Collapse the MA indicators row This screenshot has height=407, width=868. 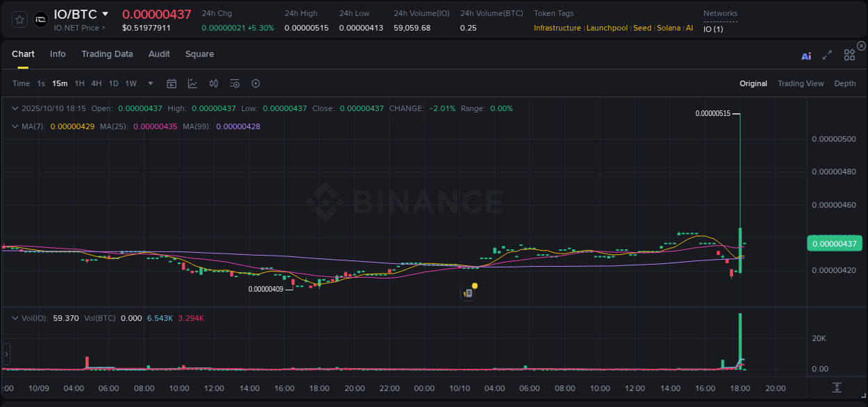[15, 127]
